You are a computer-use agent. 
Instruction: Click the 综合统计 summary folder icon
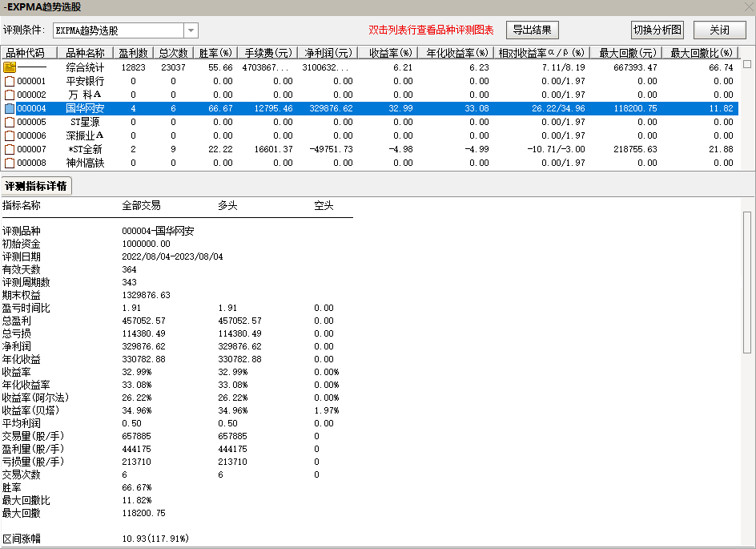tap(10, 67)
